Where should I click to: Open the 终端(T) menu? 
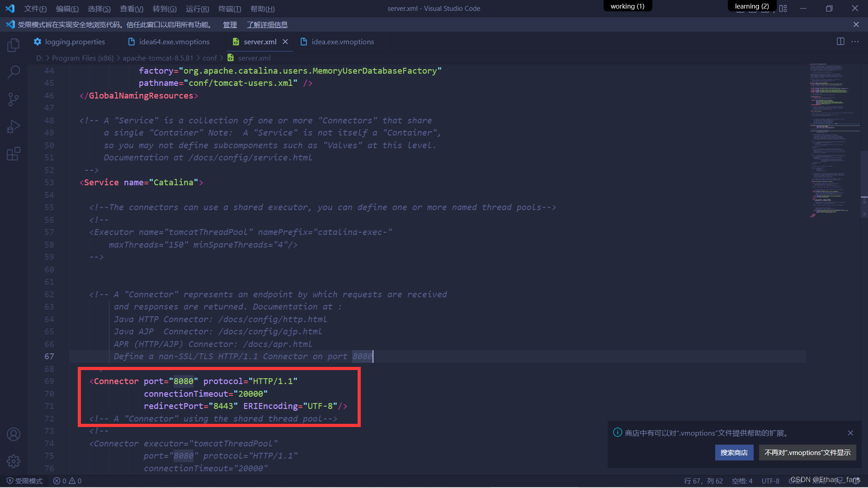point(230,9)
